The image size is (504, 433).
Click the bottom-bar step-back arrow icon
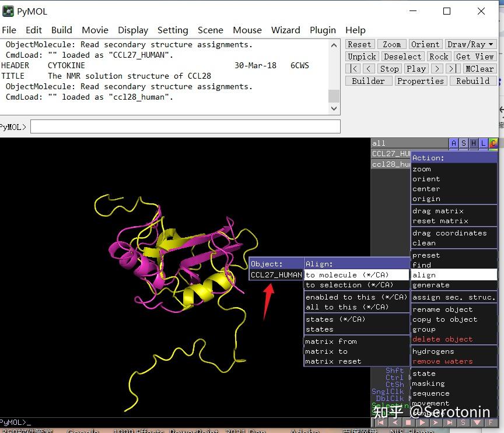(395, 423)
